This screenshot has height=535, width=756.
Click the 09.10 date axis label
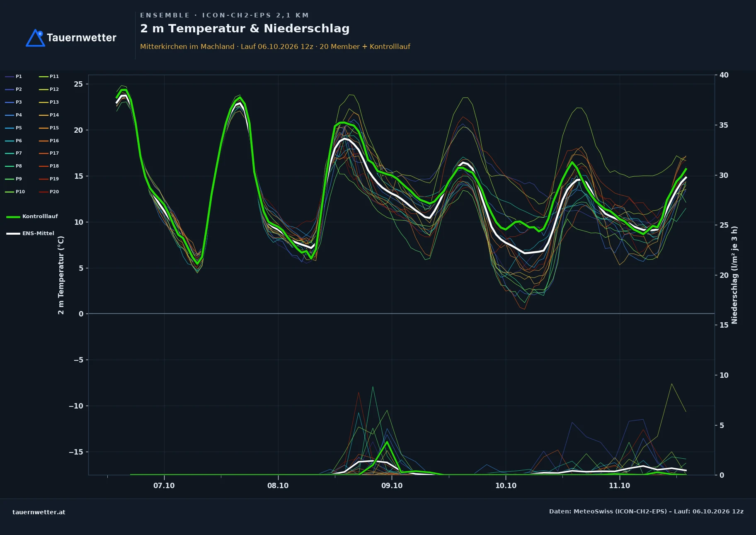pyautogui.click(x=392, y=486)
